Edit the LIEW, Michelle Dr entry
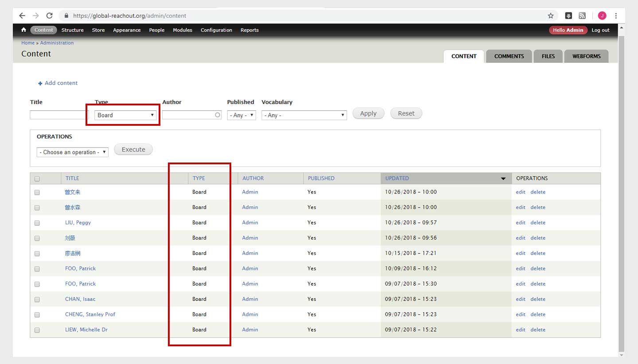 [521, 330]
